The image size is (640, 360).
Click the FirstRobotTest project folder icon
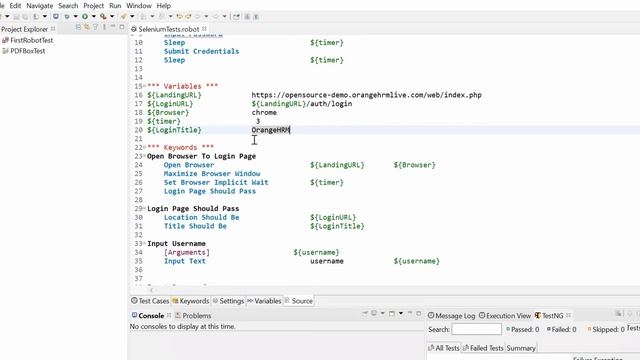[5, 40]
